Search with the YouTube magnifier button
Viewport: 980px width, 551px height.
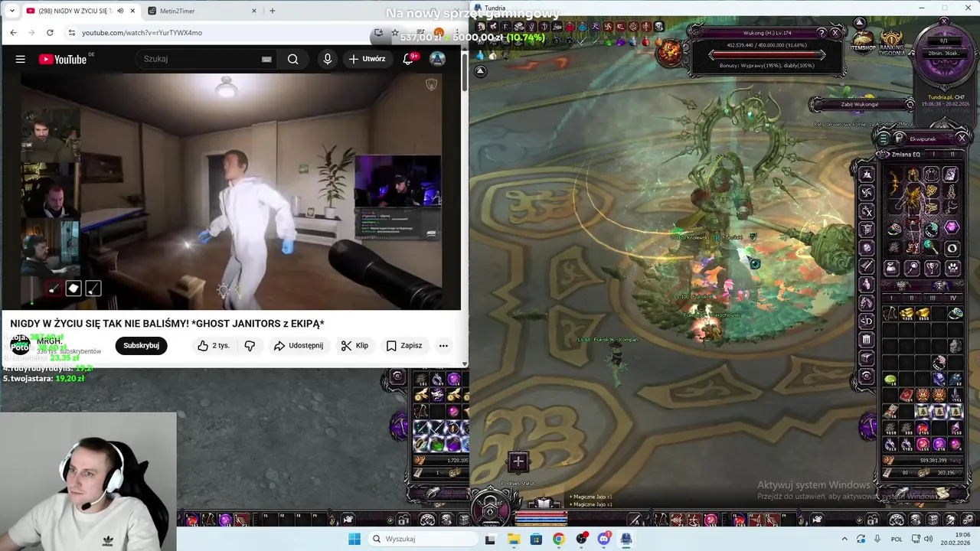(x=292, y=59)
